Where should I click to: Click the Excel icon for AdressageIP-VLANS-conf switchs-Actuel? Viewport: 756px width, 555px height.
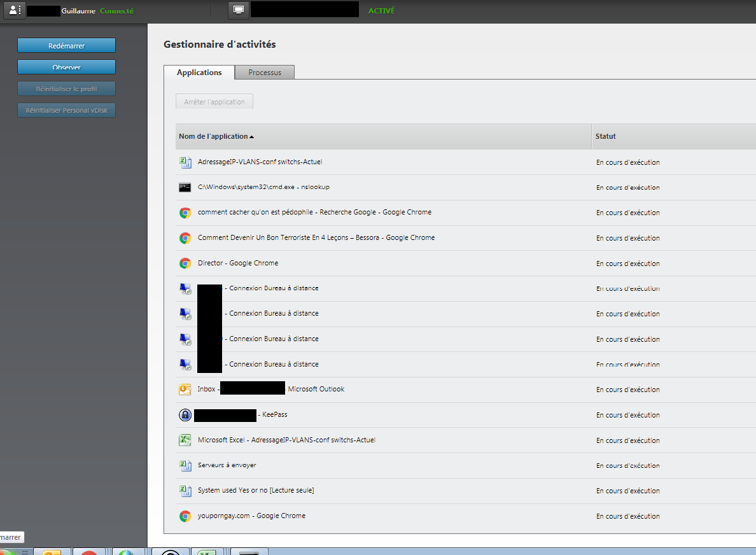click(x=185, y=162)
